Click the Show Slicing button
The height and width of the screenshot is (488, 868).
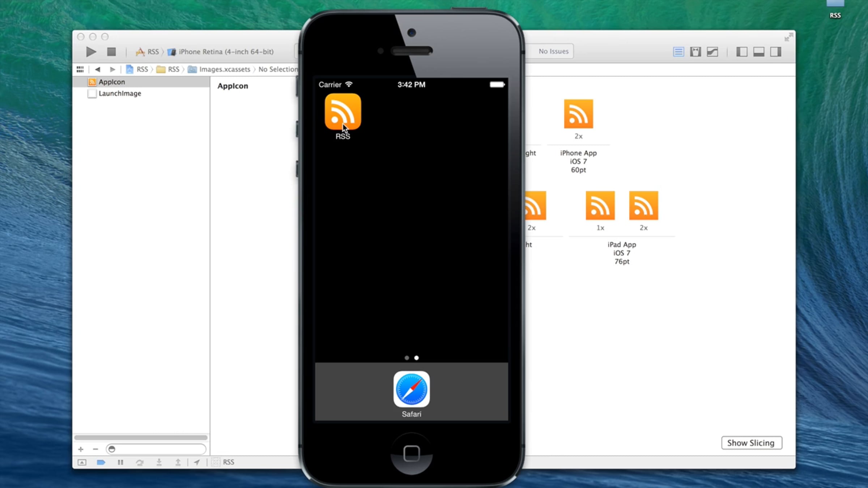[x=752, y=443]
